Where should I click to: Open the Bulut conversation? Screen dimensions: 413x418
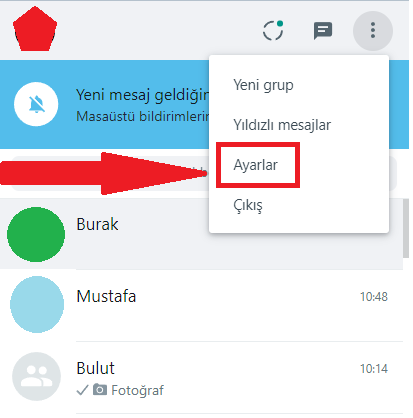click(201, 378)
